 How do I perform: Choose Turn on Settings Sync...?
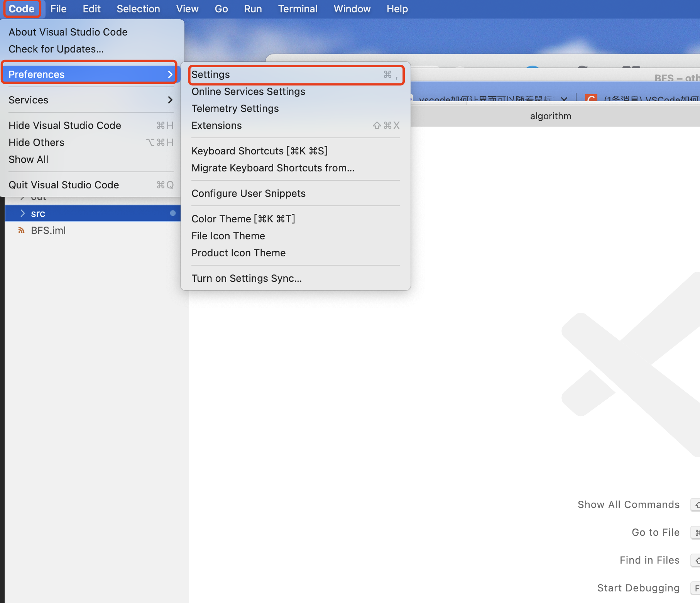[296, 278]
